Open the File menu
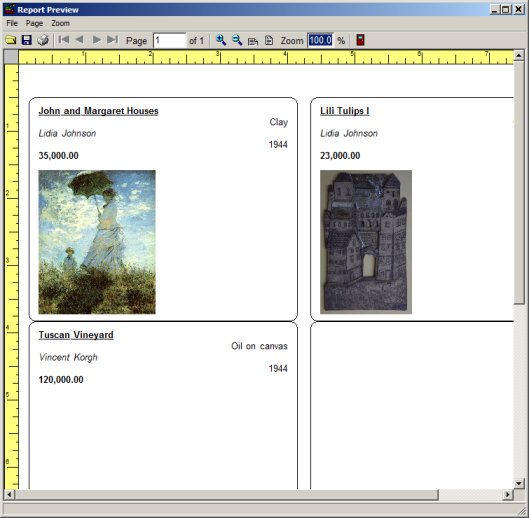 [12, 23]
